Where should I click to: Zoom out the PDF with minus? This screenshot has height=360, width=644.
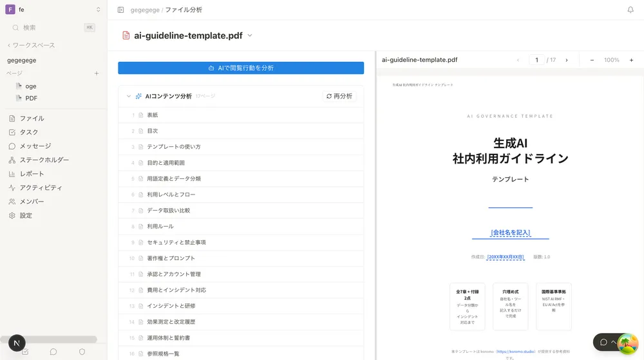592,60
